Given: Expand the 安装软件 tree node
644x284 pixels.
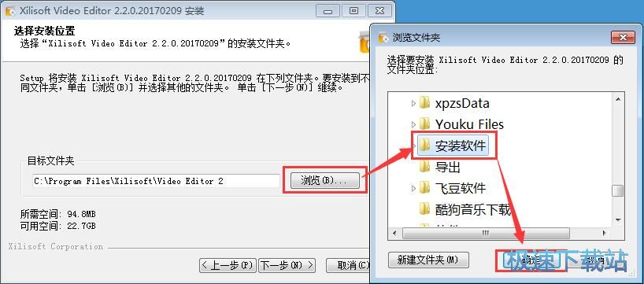Looking at the screenshot, I should pos(413,146).
